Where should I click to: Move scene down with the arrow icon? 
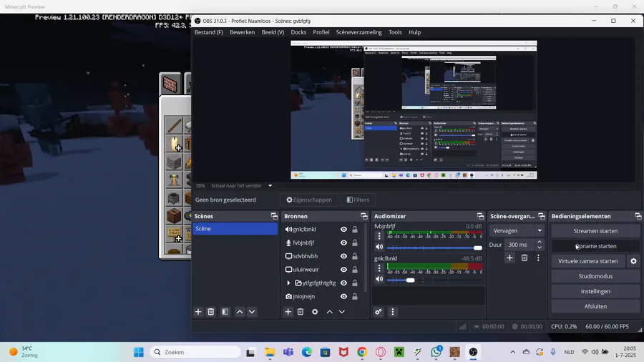[x=252, y=312]
